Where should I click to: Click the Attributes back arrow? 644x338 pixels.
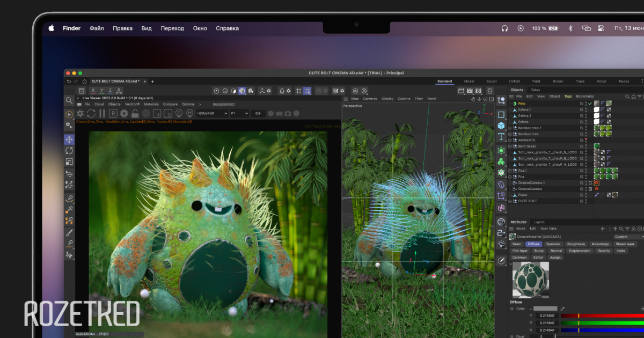click(603, 229)
